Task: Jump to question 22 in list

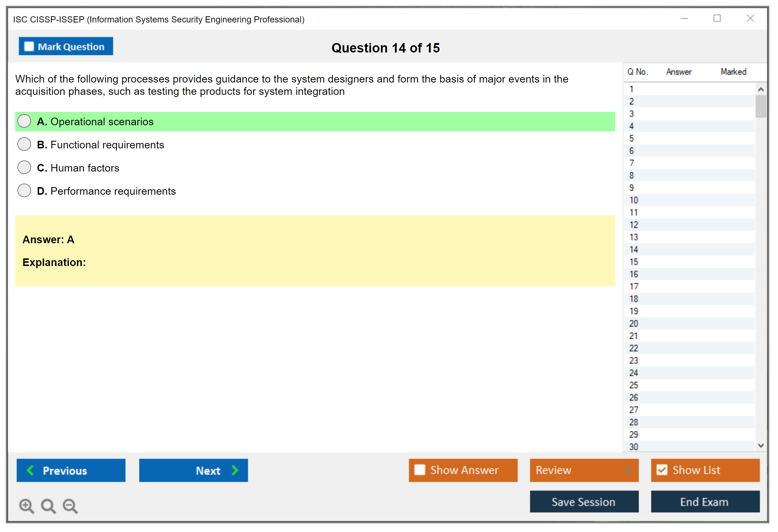Action: (x=634, y=348)
